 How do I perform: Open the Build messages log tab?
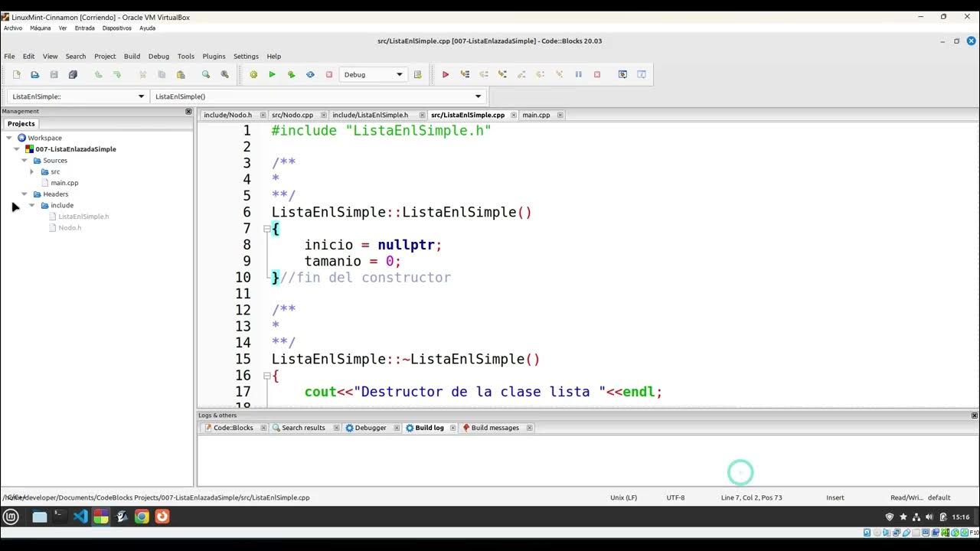coord(495,428)
